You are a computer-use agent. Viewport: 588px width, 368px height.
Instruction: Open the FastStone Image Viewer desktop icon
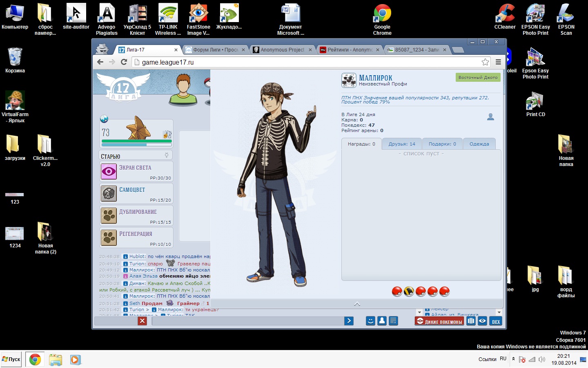(198, 19)
